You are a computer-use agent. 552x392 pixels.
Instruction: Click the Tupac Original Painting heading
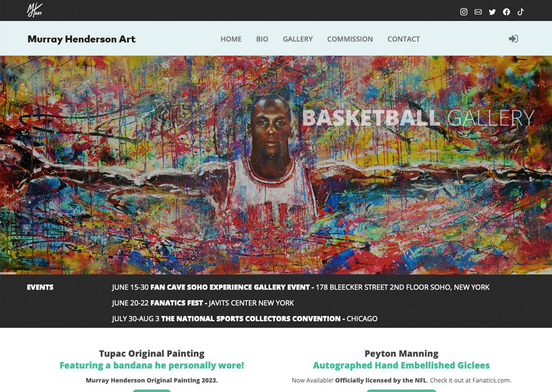(152, 353)
